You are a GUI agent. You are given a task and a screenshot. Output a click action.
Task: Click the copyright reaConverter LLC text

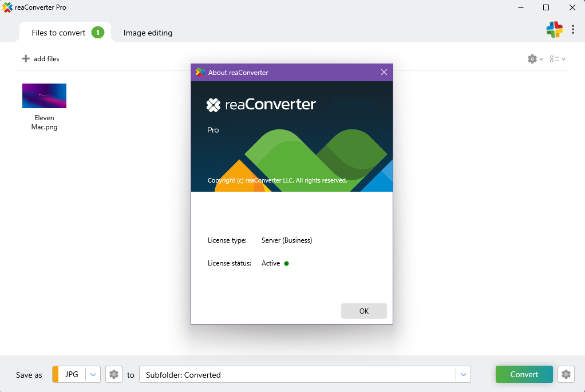[277, 180]
